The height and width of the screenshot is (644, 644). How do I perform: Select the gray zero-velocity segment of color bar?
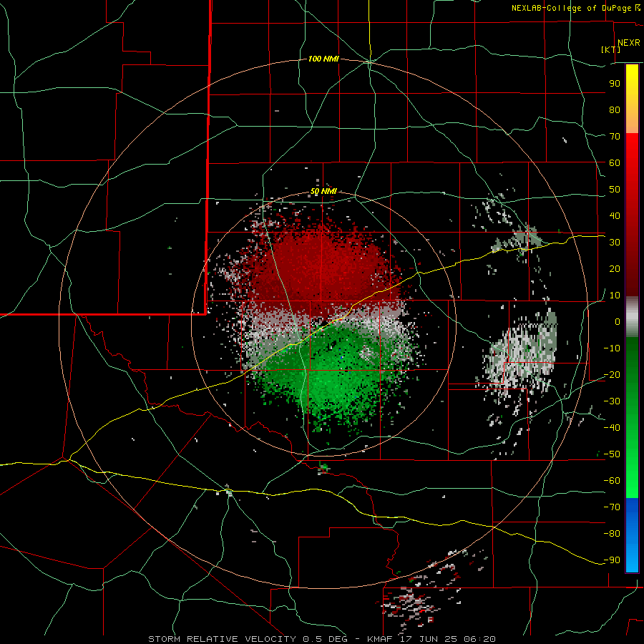click(x=632, y=317)
